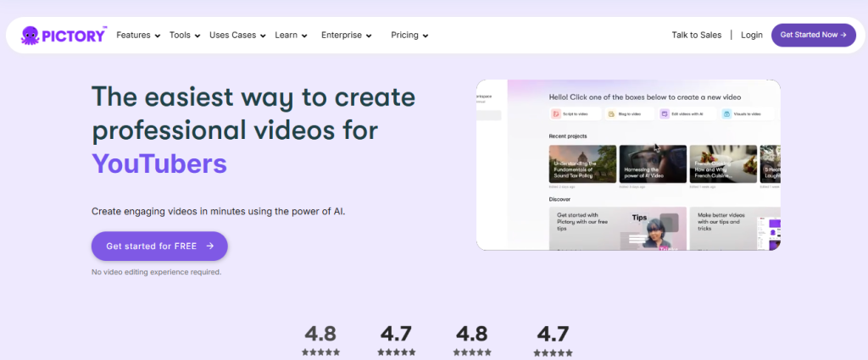
Task: Expand the Uses Cases menu
Action: (x=237, y=36)
